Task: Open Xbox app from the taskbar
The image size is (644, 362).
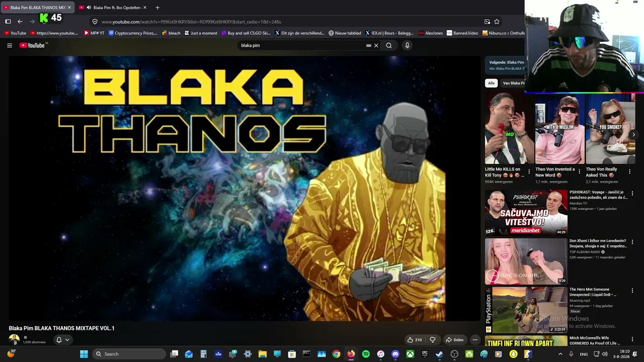Action: (410, 354)
